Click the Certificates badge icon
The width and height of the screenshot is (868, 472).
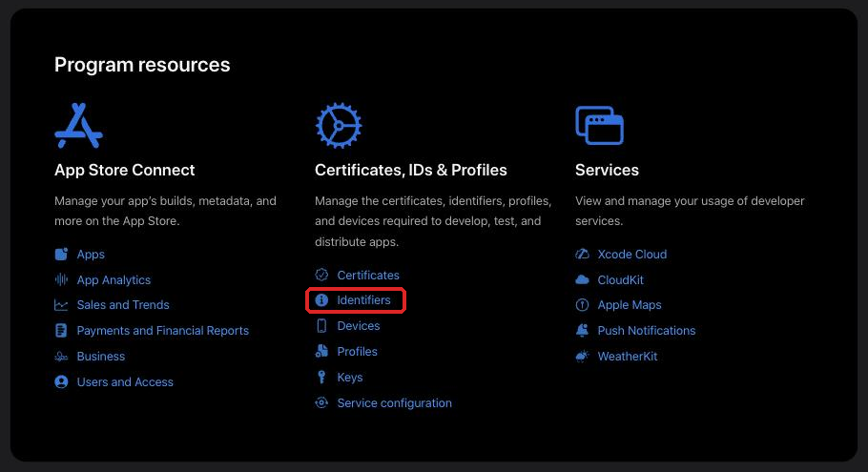click(321, 275)
